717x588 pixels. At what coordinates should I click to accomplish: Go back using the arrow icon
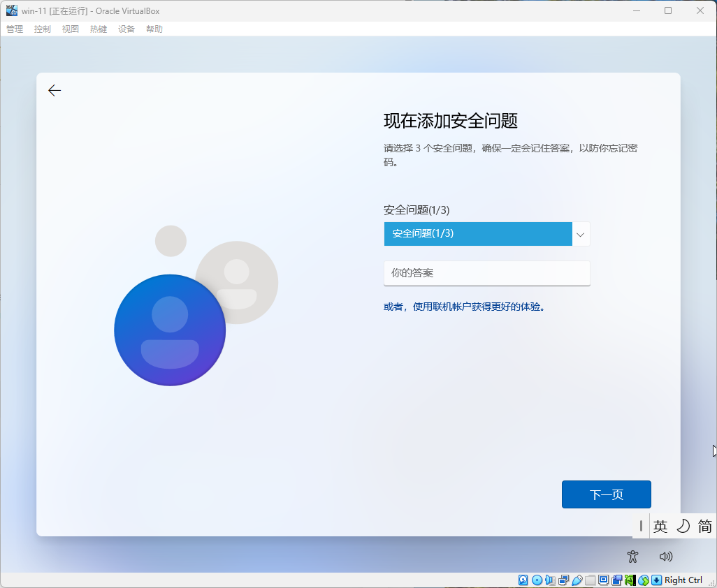[55, 91]
